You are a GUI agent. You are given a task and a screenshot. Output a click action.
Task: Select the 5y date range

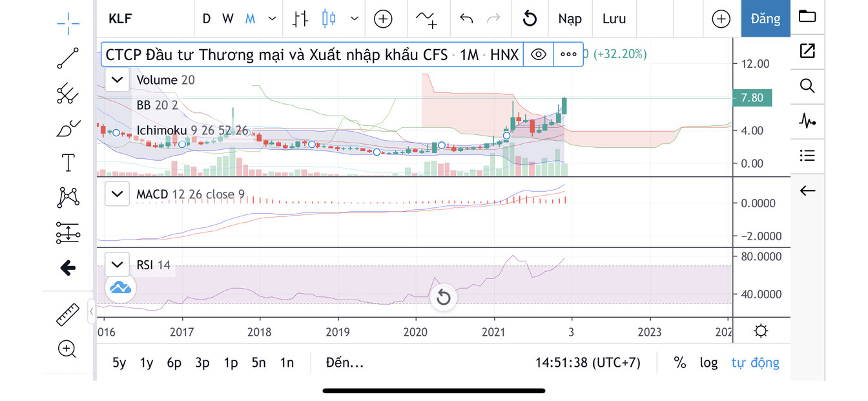(119, 362)
